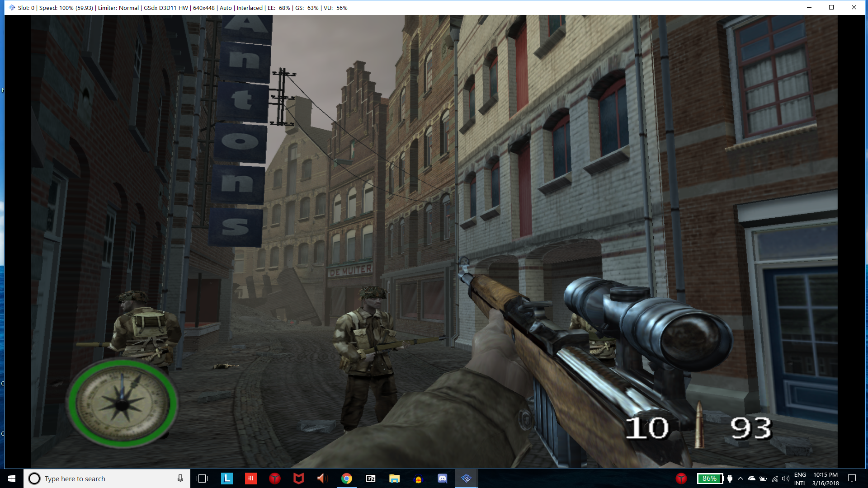Type here to search box in taskbar
The image size is (868, 488).
[107, 479]
